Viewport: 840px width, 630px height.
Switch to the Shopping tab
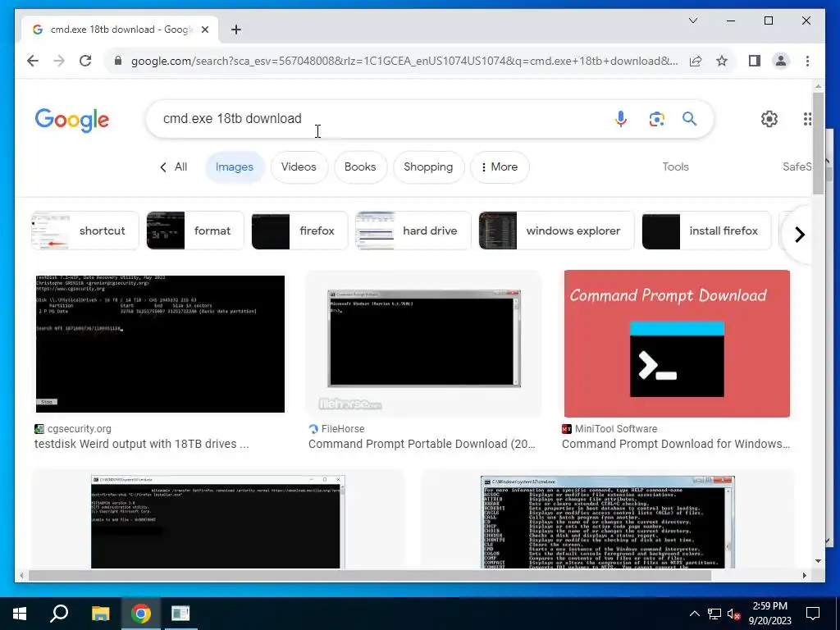coord(428,167)
